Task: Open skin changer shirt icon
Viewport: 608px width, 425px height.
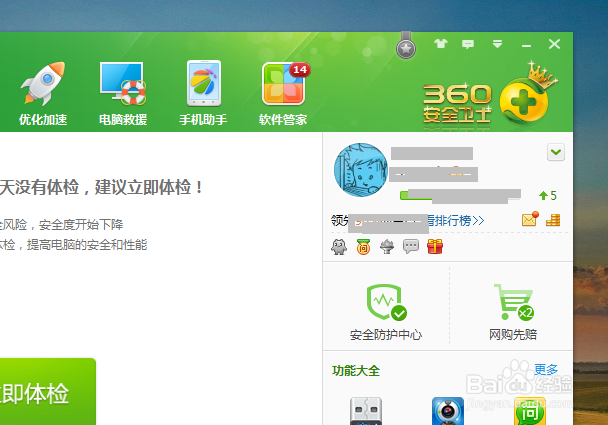Action: pos(441,43)
